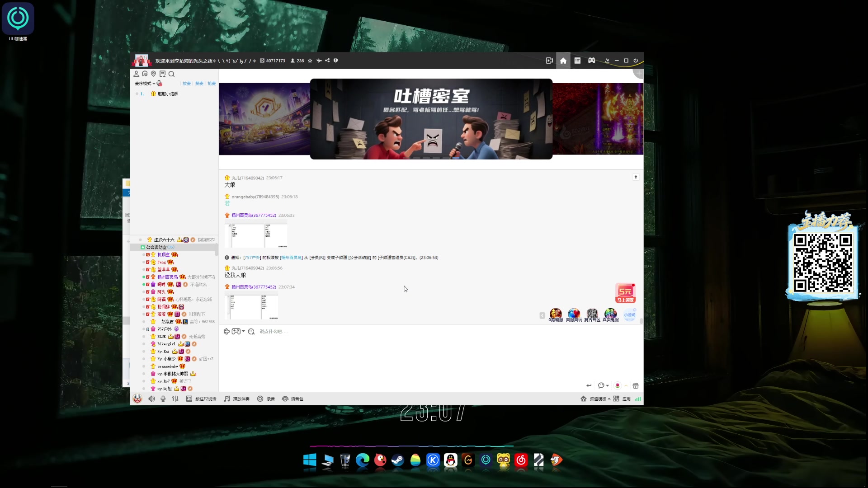868x488 pixels.
Task: Select 憨憨小炮辉 in the mic queue
Action: coord(168,94)
